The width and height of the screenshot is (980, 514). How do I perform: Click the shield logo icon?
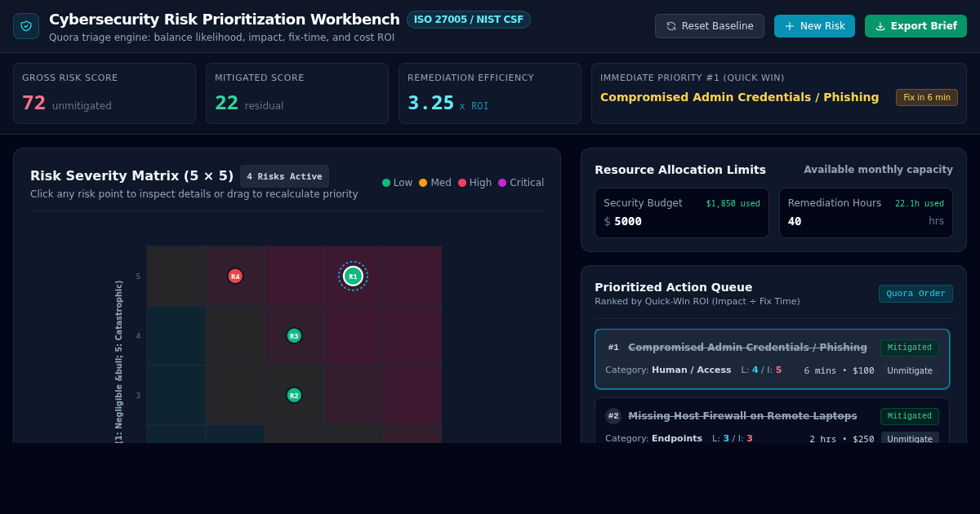26,26
